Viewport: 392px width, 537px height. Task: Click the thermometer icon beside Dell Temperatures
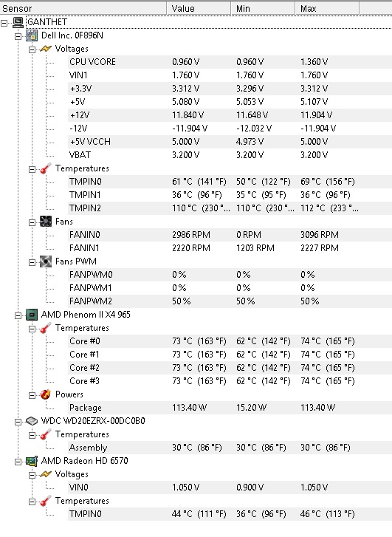click(x=46, y=168)
